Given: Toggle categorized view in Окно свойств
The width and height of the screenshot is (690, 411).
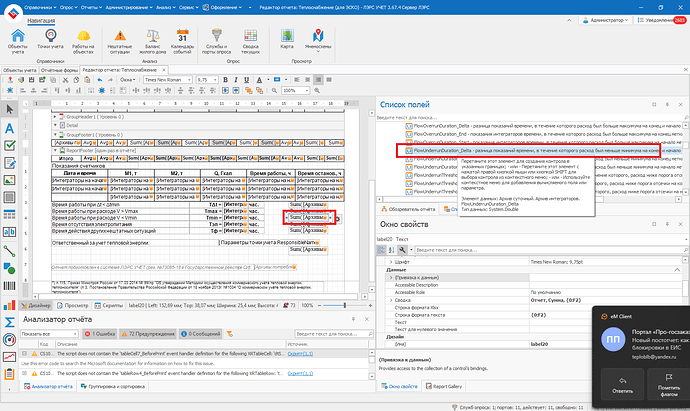Looking at the screenshot, I should click(381, 250).
